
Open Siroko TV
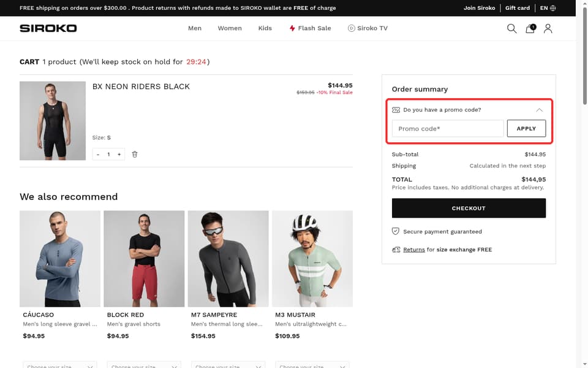click(367, 28)
